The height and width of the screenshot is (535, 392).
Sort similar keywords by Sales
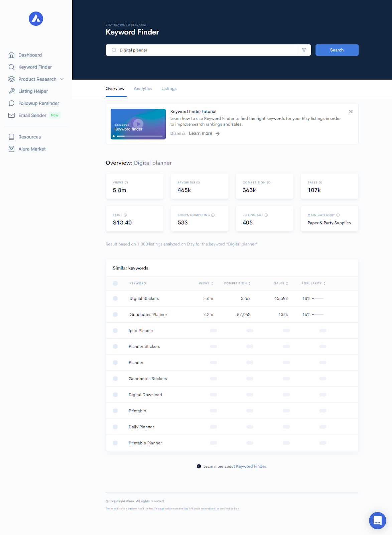[x=281, y=284]
